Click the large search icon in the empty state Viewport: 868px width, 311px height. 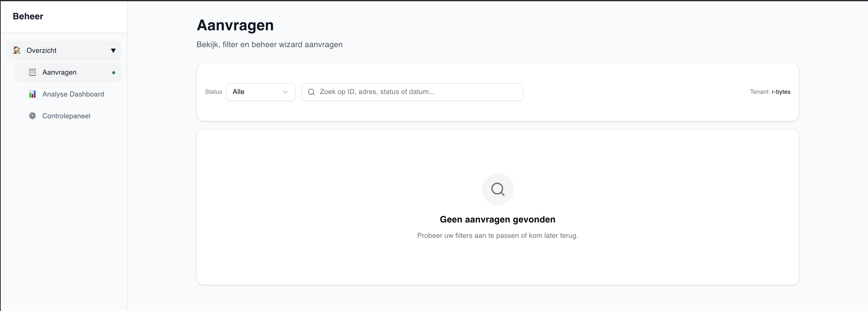pos(498,189)
